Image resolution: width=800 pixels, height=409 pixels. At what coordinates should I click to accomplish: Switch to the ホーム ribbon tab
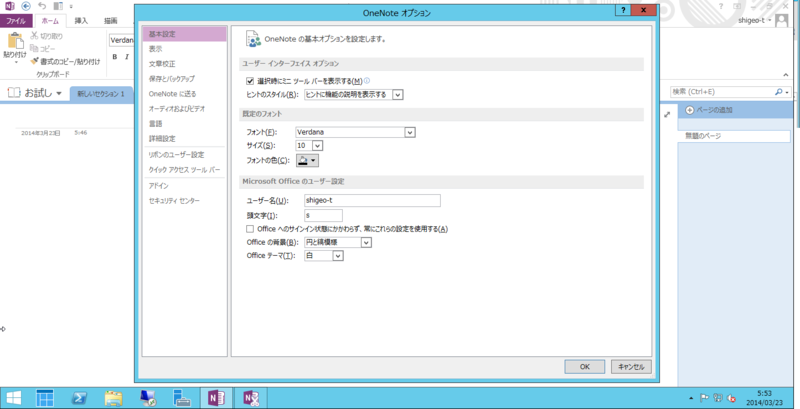[50, 21]
